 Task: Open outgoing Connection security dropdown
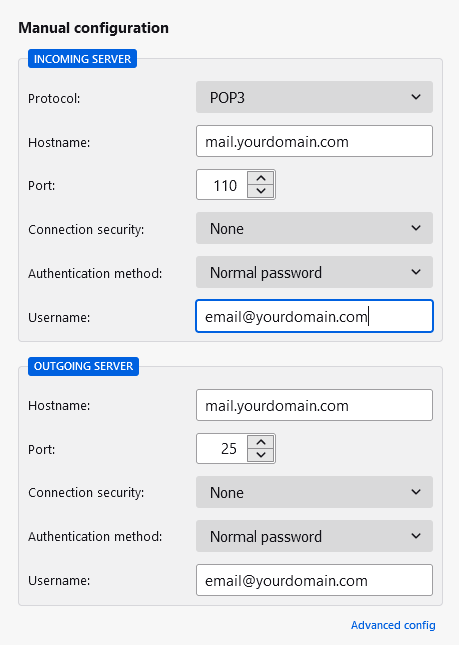coord(314,492)
